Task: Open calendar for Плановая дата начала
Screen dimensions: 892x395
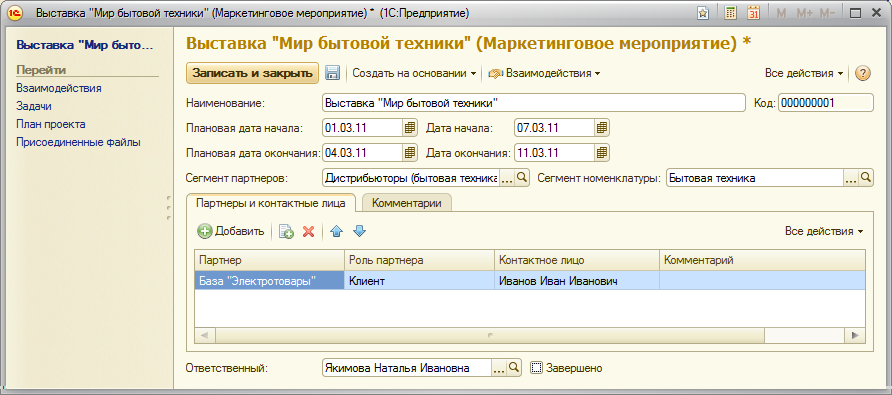Action: click(x=410, y=128)
